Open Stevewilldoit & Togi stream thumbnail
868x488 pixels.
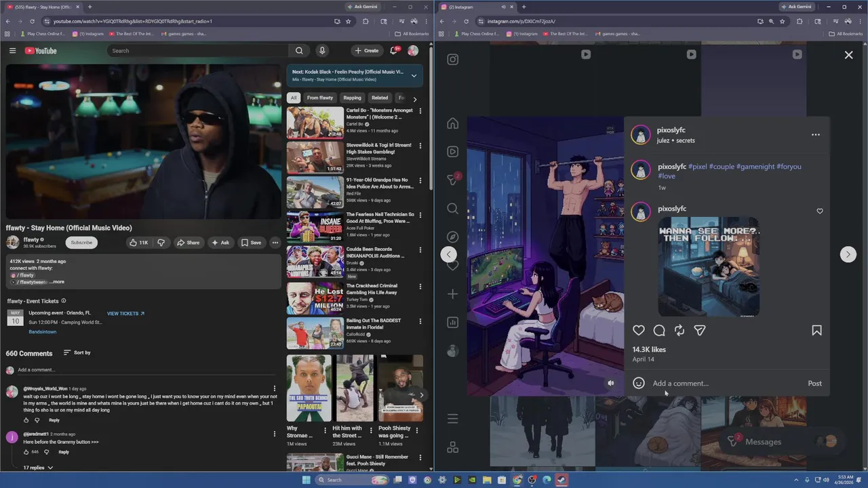315,157
